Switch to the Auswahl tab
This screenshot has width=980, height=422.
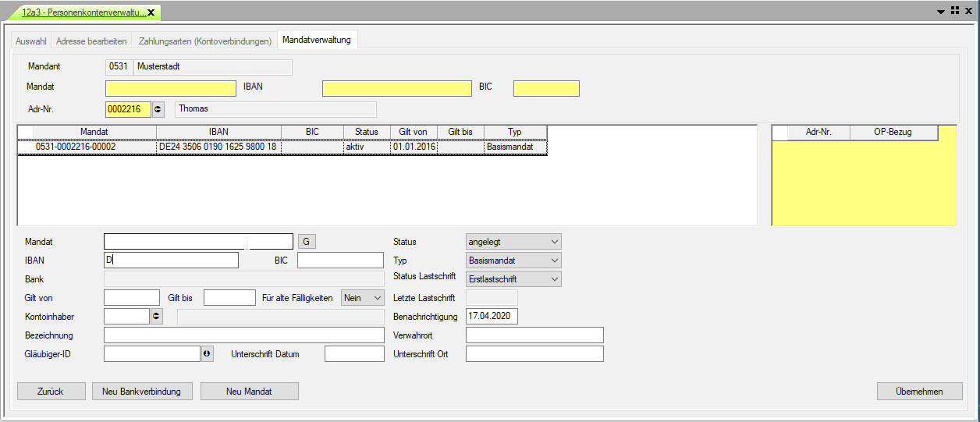[31, 41]
